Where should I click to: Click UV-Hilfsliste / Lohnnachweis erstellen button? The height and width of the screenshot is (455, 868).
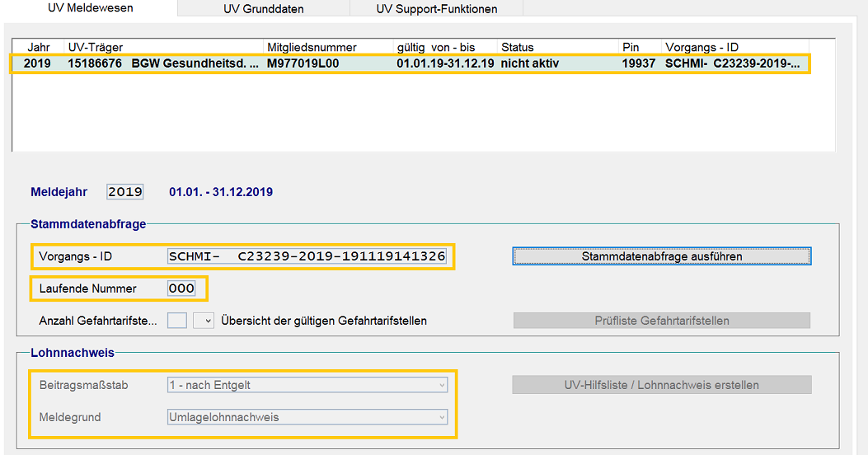pyautogui.click(x=661, y=385)
